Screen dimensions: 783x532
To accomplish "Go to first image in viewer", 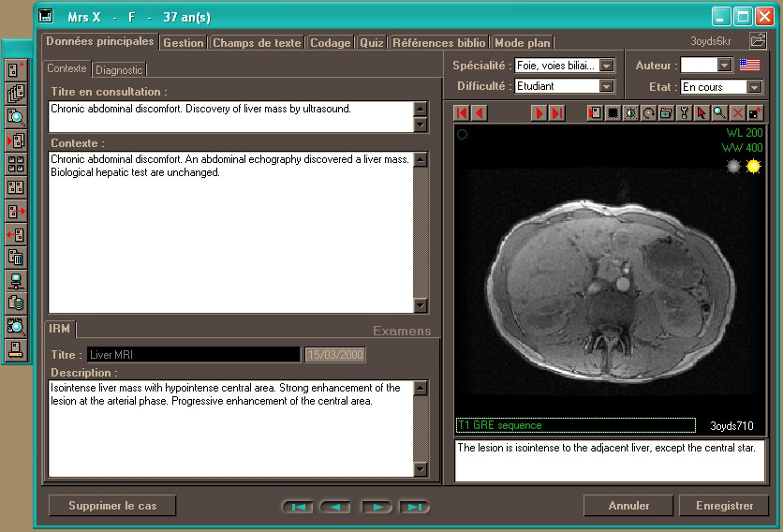I will point(462,113).
